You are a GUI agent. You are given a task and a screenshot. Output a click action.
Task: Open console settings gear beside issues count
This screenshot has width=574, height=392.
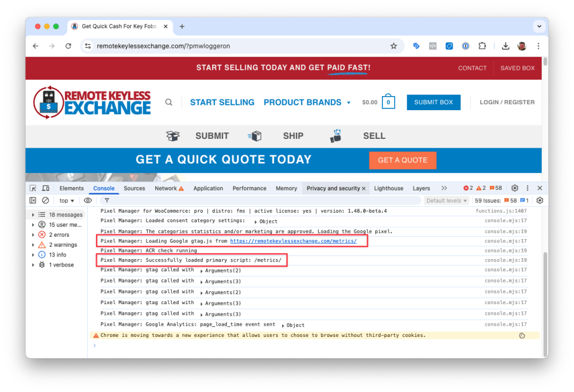[x=539, y=200]
